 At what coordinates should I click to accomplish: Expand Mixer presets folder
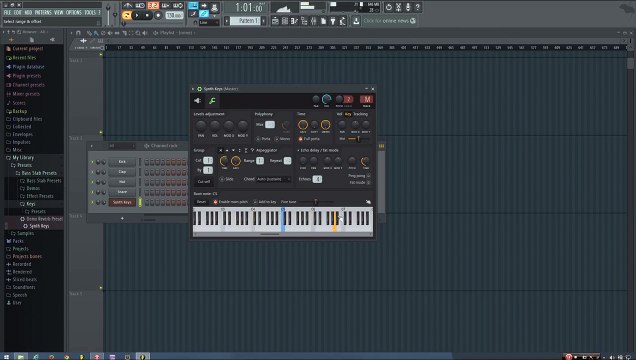click(x=26, y=94)
